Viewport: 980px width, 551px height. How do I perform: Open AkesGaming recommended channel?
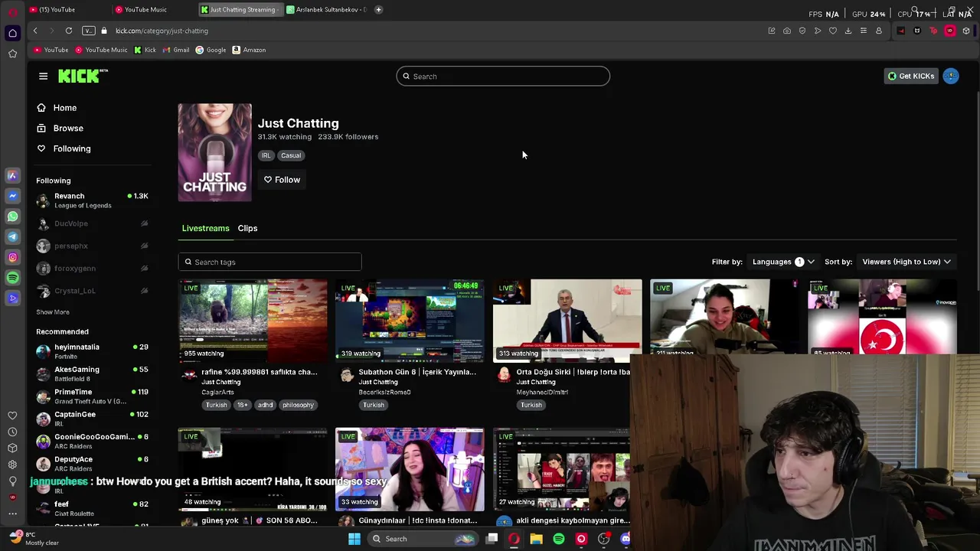tap(92, 373)
